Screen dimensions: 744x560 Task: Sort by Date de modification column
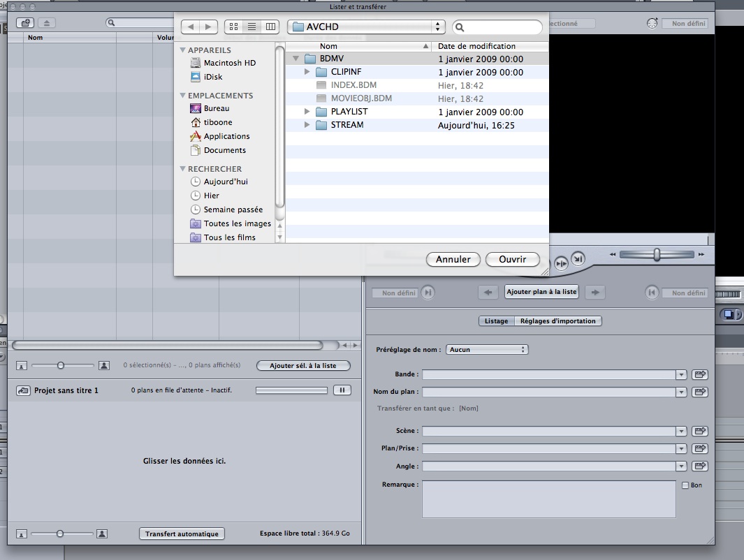(x=490, y=46)
